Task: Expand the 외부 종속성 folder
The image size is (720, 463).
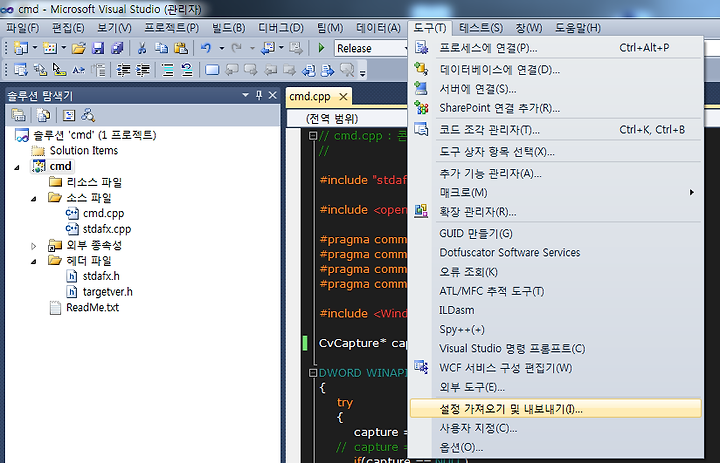Action: pyautogui.click(x=34, y=246)
